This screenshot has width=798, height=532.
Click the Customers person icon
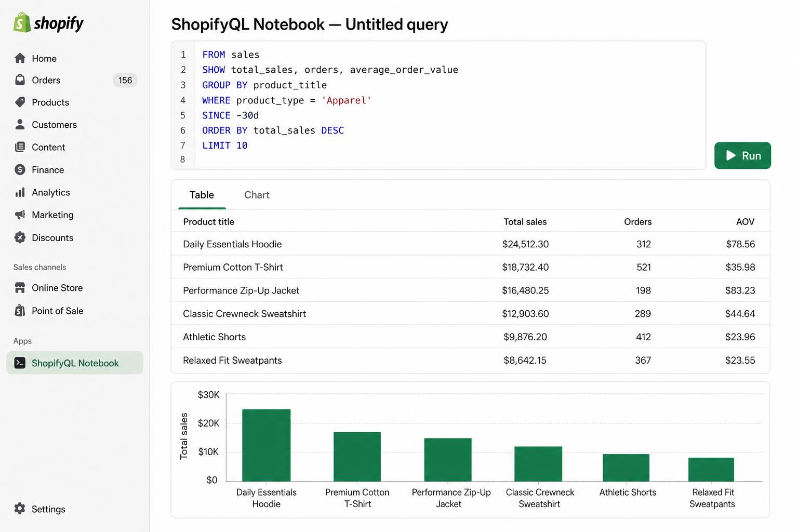[20, 125]
